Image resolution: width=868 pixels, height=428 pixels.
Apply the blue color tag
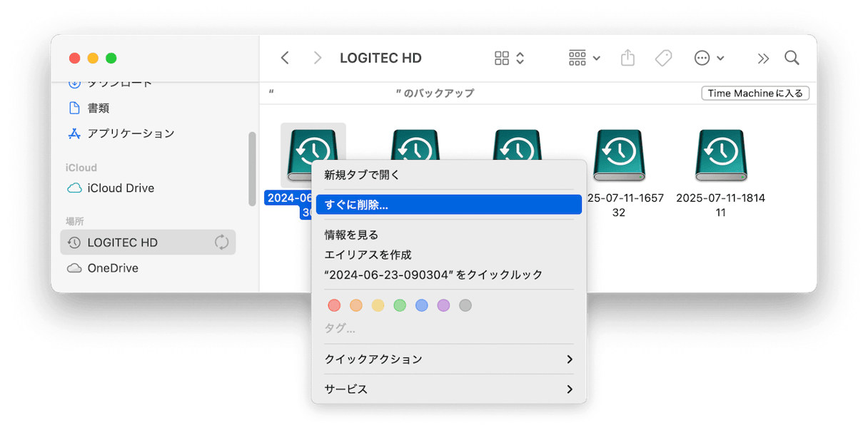(x=422, y=305)
